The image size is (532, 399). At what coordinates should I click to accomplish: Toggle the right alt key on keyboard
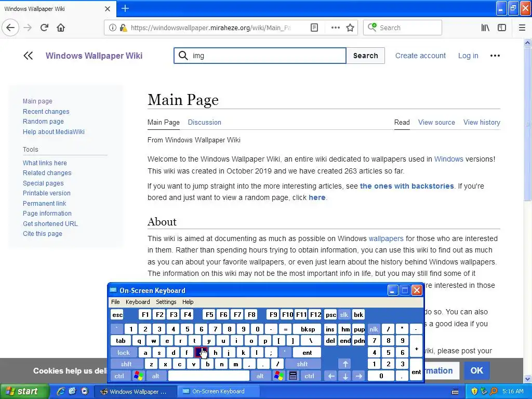pyautogui.click(x=260, y=376)
